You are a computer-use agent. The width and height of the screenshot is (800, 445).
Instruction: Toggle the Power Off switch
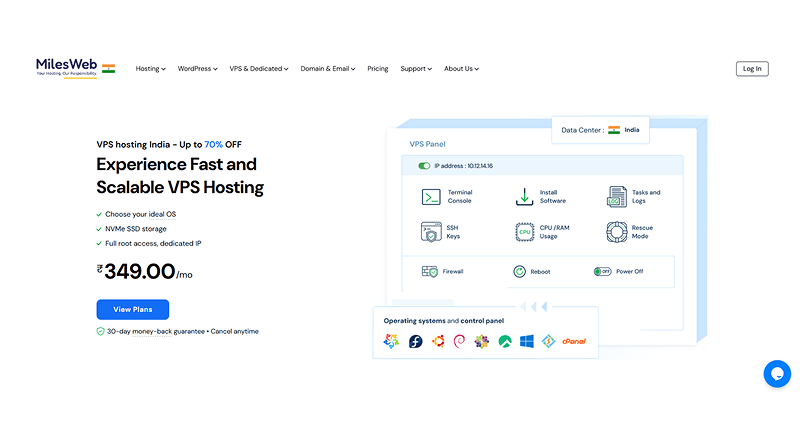(x=603, y=271)
